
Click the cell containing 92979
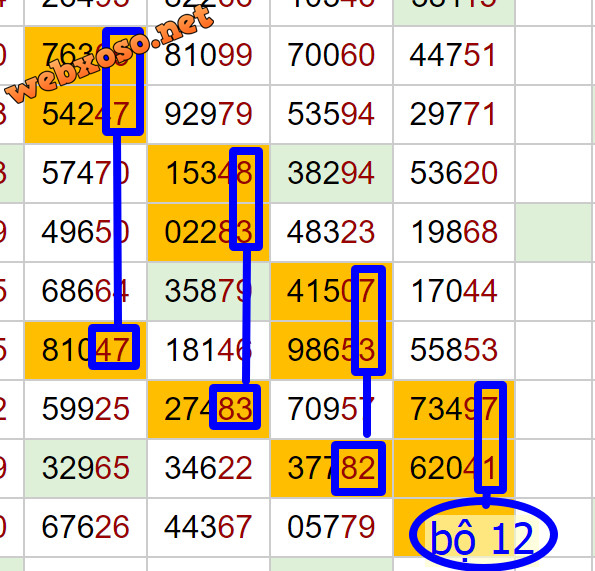[x=208, y=114]
